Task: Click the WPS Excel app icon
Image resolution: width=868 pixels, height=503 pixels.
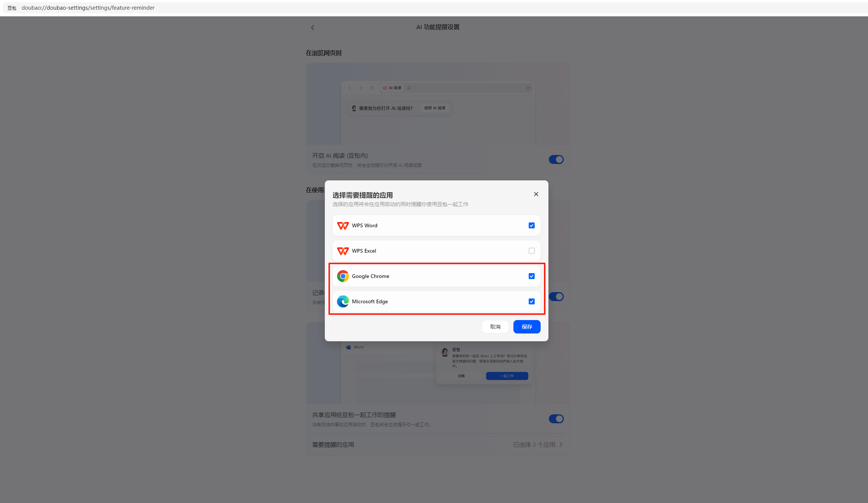Action: pos(343,251)
